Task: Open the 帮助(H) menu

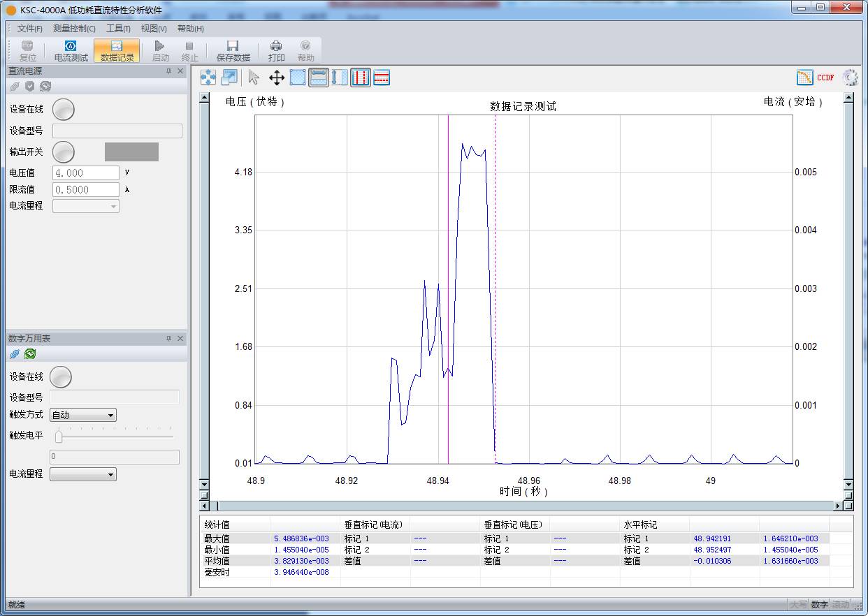Action: (x=190, y=29)
